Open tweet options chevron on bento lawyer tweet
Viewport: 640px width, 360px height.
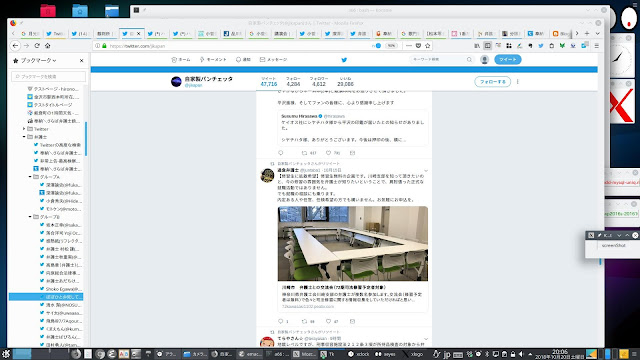[x=426, y=171]
